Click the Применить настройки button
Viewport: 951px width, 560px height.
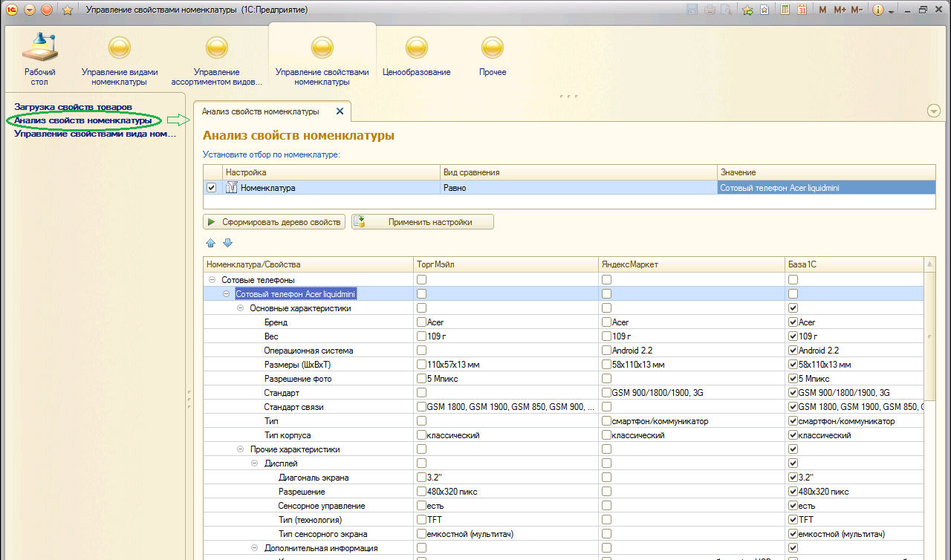422,221
